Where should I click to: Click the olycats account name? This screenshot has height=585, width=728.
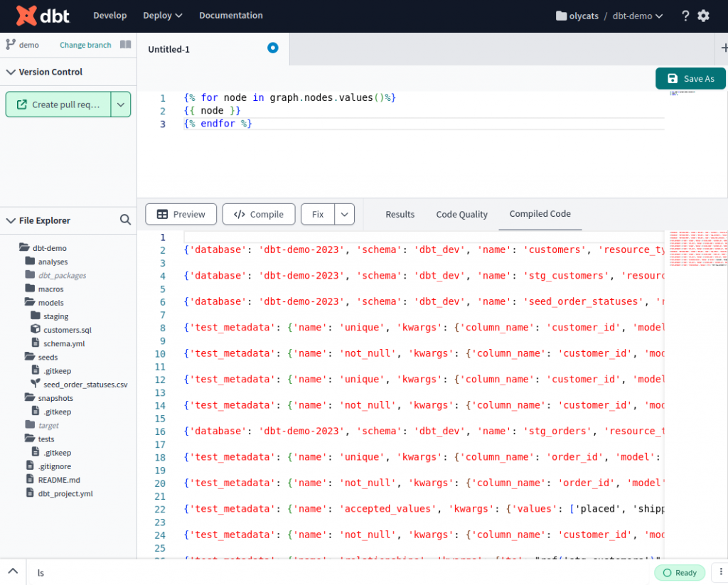point(584,16)
